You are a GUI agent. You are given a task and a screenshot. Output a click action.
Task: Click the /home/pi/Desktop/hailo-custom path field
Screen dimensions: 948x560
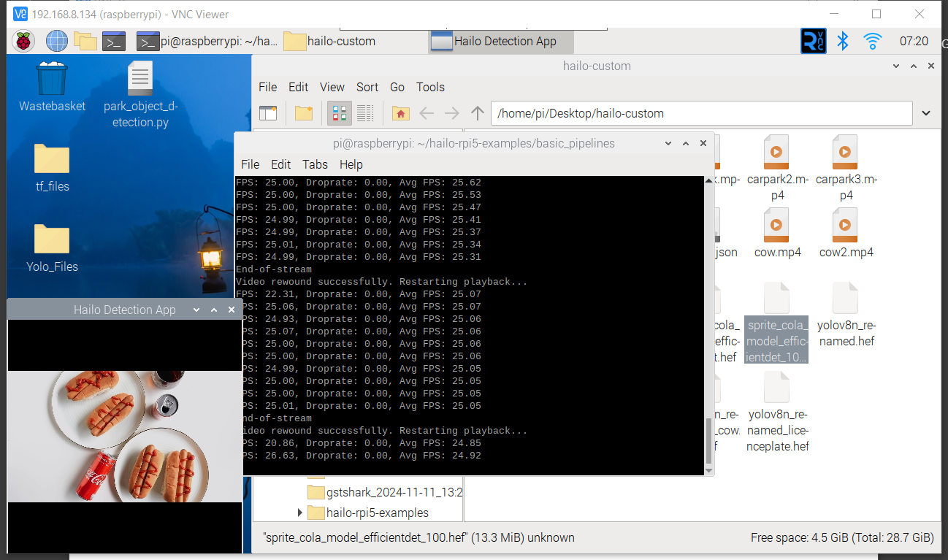[x=701, y=113]
